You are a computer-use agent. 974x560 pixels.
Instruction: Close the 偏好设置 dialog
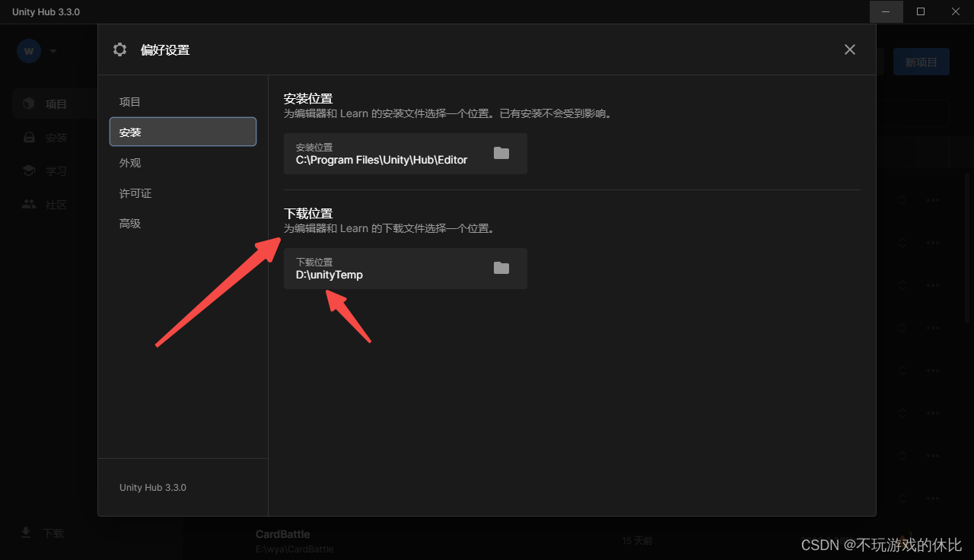click(x=850, y=49)
